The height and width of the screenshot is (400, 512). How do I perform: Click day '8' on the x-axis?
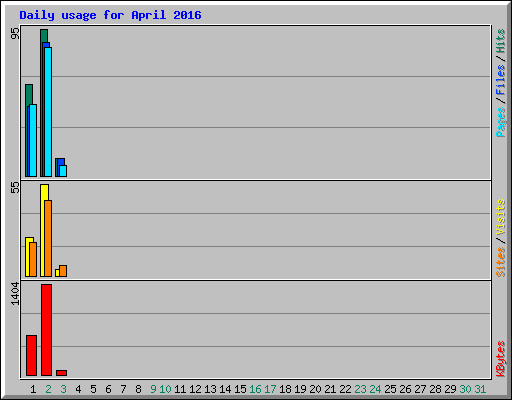click(138, 389)
